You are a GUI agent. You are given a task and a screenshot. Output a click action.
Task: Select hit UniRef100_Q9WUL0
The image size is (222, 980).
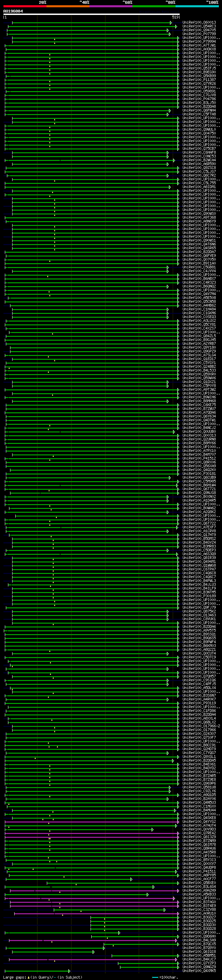199,130
